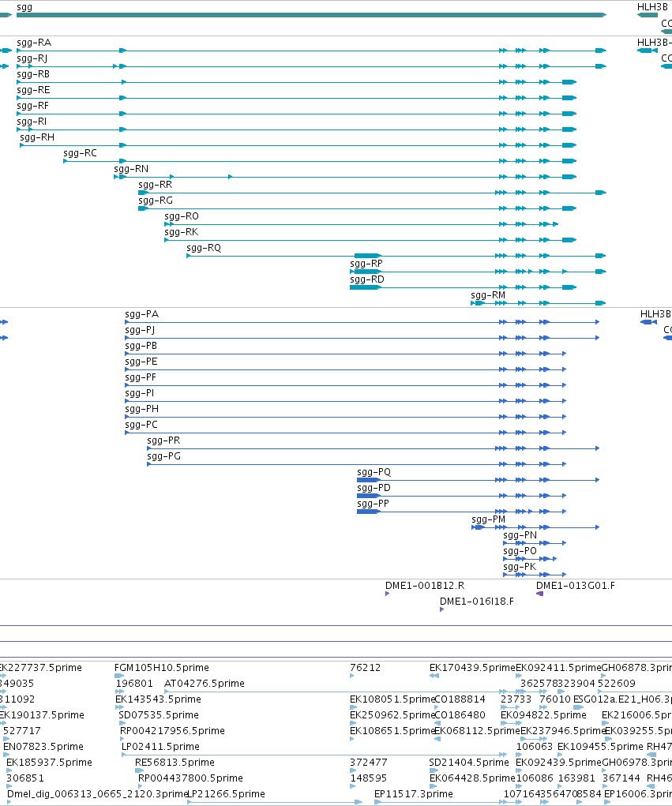Click the sgg-PQ protein label
672x806 pixels.
click(374, 472)
